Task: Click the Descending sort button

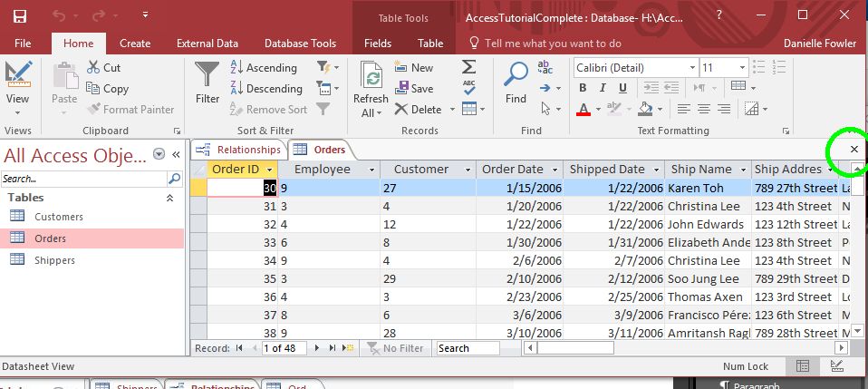Action: point(265,89)
